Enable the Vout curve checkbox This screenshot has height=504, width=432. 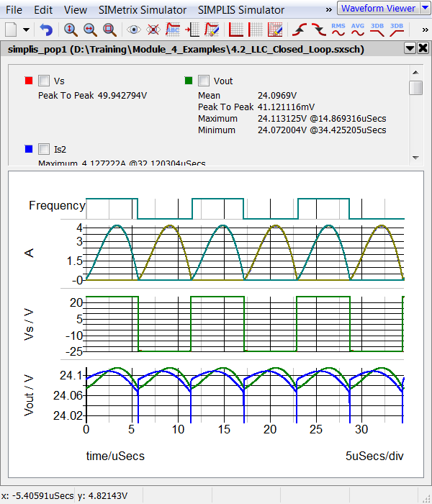click(204, 81)
